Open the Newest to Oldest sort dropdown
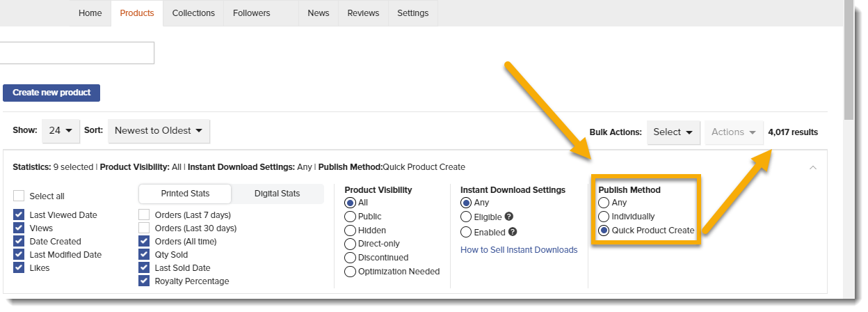Image resolution: width=868 pixels, height=312 pixels. 159,130
